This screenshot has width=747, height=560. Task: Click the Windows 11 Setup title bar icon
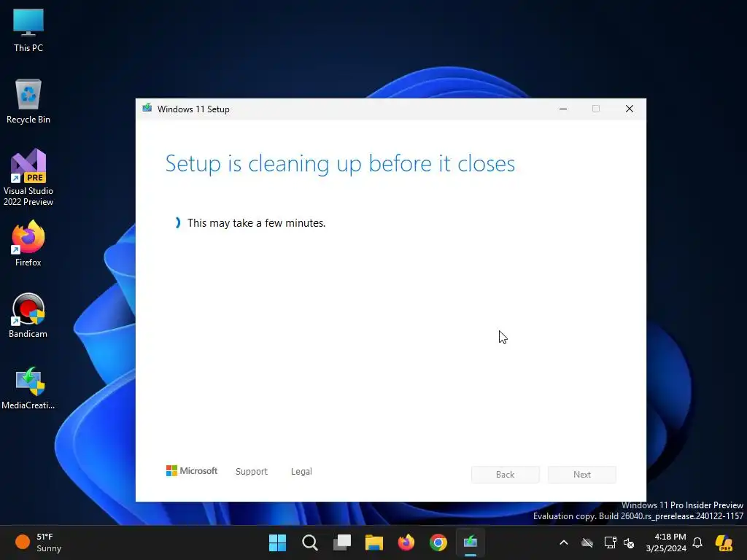(147, 109)
